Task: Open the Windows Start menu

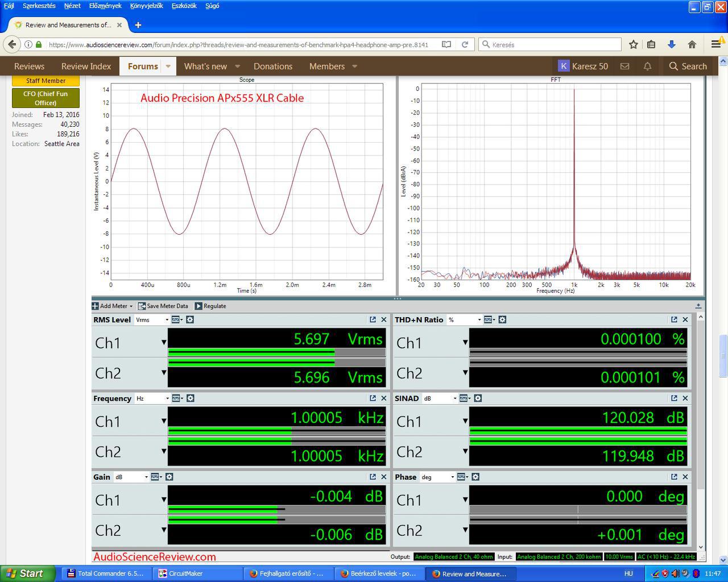Action: coord(28,573)
